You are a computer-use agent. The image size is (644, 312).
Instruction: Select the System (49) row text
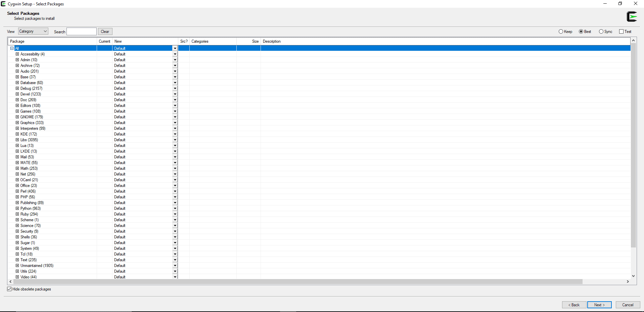(30, 248)
